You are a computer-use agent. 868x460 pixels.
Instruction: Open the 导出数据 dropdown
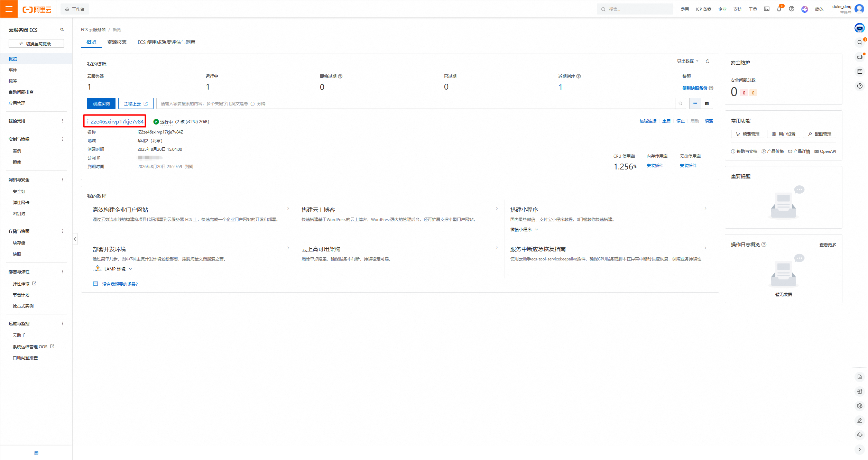(687, 61)
